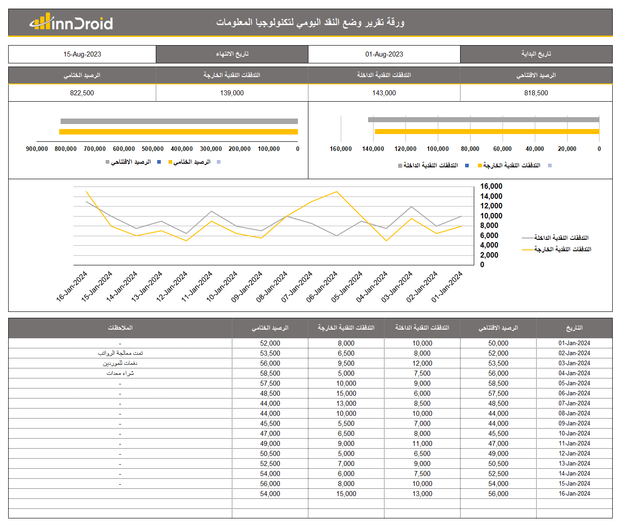The width and height of the screenshot is (620, 528).
Task: Click the 900,000 axis label on the balance chart
Action: point(37,149)
